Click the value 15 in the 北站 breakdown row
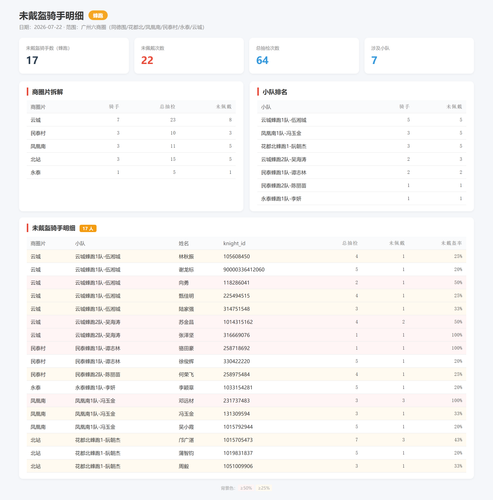This screenshot has width=493, height=500. click(x=173, y=159)
